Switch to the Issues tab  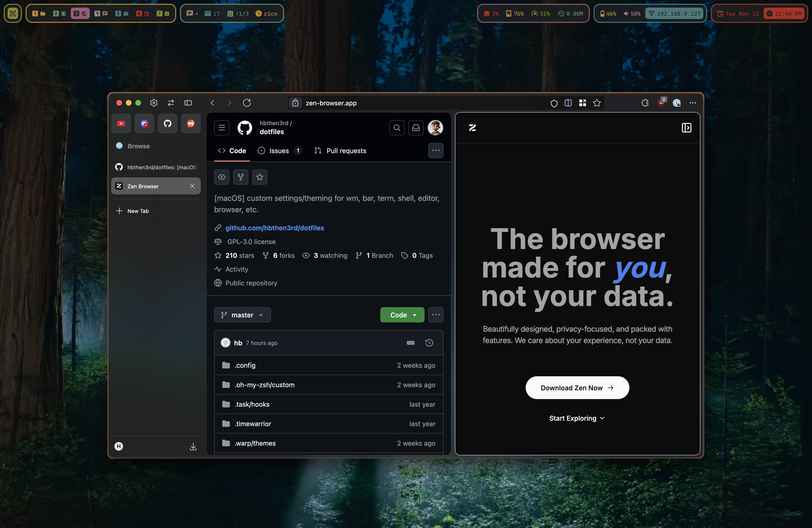pos(280,151)
